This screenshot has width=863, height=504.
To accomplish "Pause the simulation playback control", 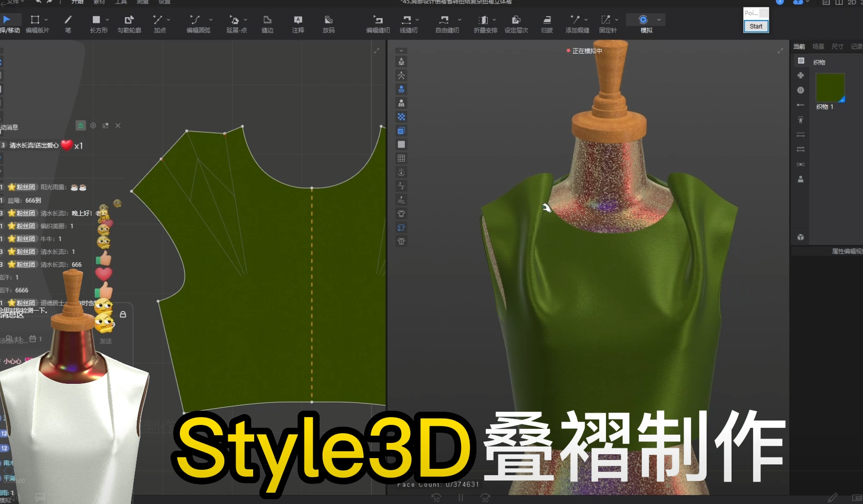I will pos(460,498).
